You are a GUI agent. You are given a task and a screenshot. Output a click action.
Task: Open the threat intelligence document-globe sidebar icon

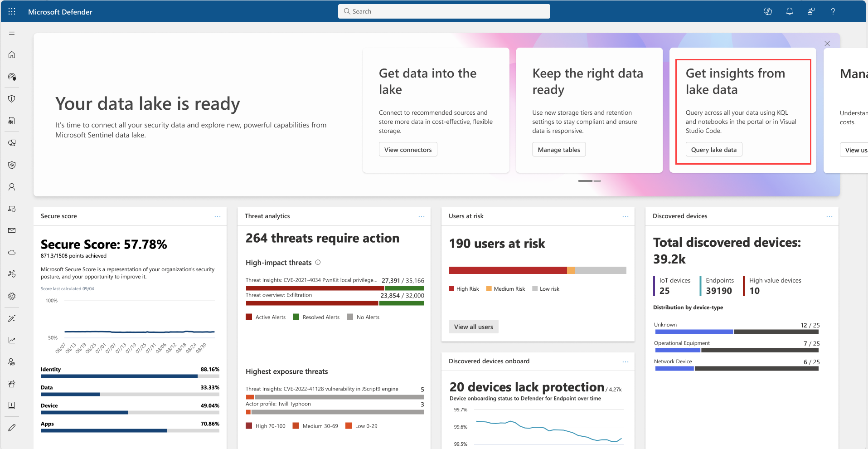(12, 121)
